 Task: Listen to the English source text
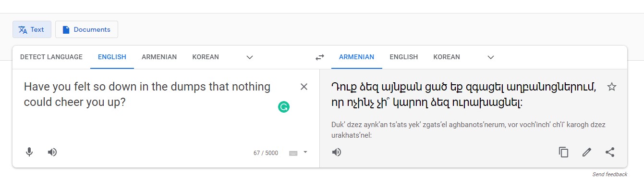[52, 152]
